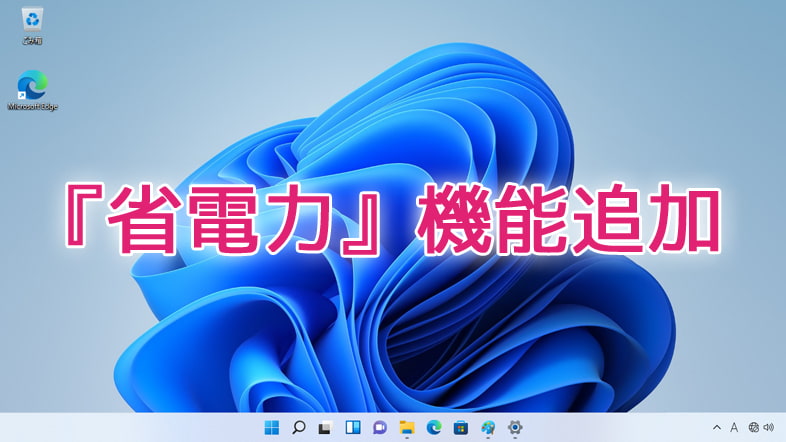Launch Microsoft Edge from the taskbar
The height and width of the screenshot is (442, 786).
click(434, 427)
